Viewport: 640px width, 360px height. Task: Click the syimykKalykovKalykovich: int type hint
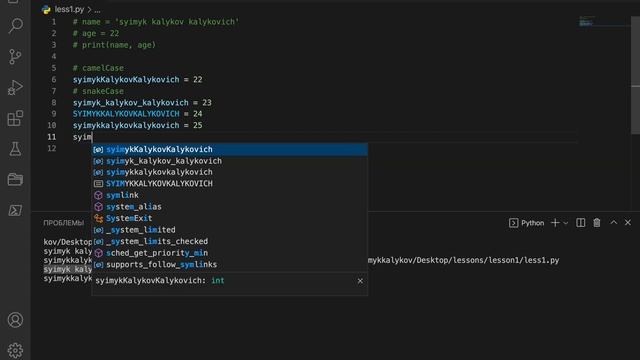tap(160, 281)
